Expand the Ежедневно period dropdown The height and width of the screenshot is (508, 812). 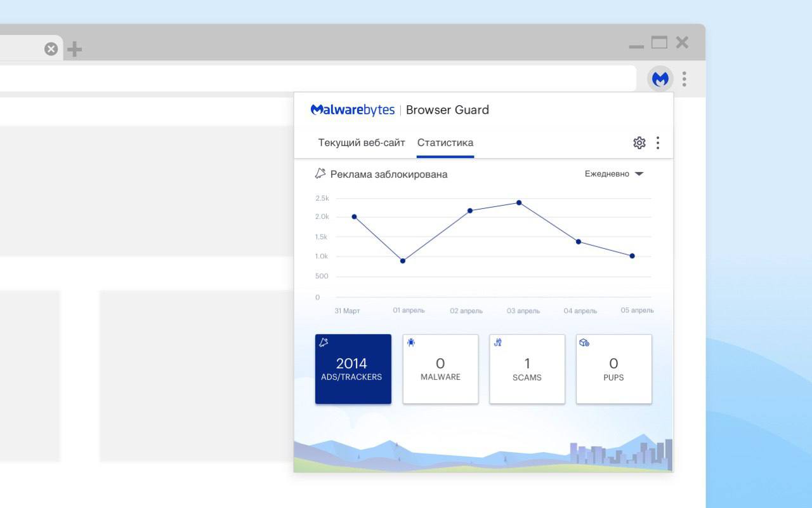tap(607, 174)
